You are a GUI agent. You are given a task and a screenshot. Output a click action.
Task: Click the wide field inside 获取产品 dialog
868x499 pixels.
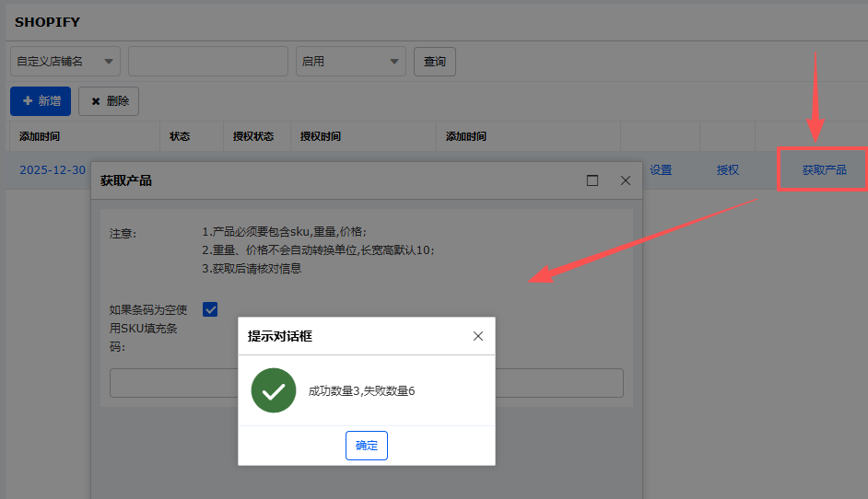pos(166,382)
